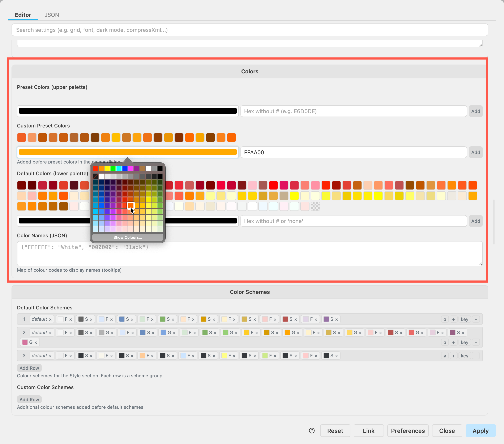Click the ø icon in scheme row 2

click(x=445, y=342)
